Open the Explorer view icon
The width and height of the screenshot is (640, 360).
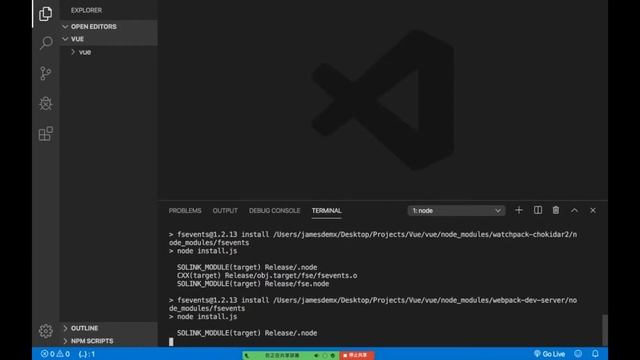coord(45,13)
